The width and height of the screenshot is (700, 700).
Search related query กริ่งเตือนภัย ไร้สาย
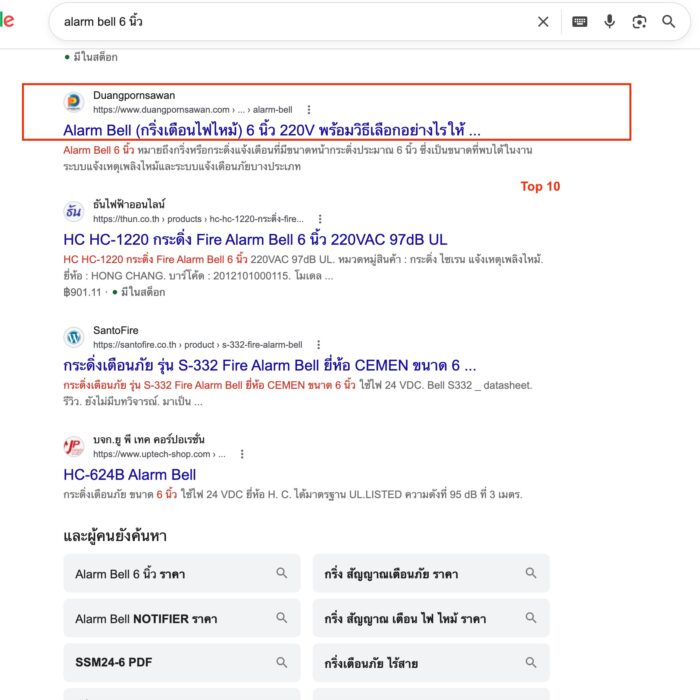pos(431,662)
